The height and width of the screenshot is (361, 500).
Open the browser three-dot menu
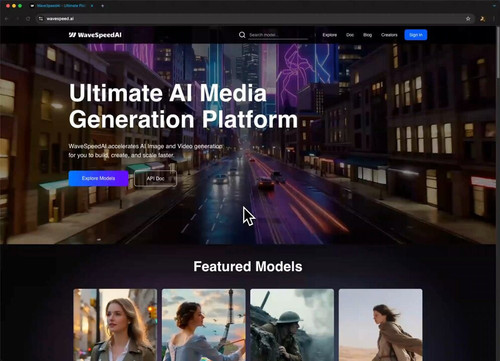(x=494, y=19)
